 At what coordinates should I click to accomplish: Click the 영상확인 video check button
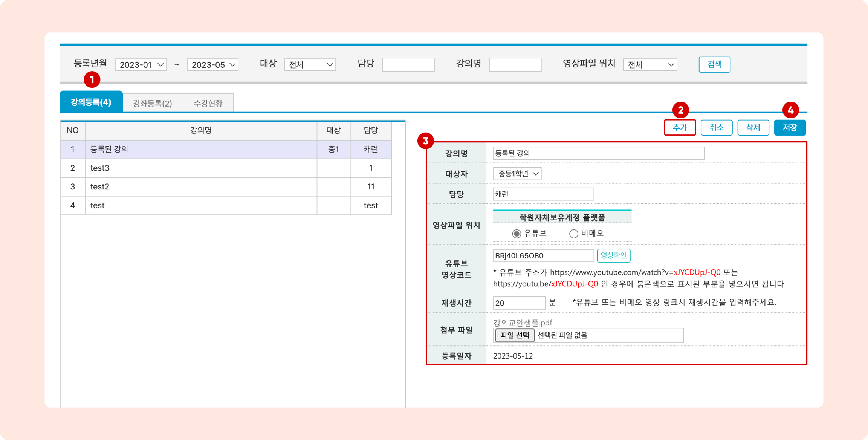pos(613,255)
